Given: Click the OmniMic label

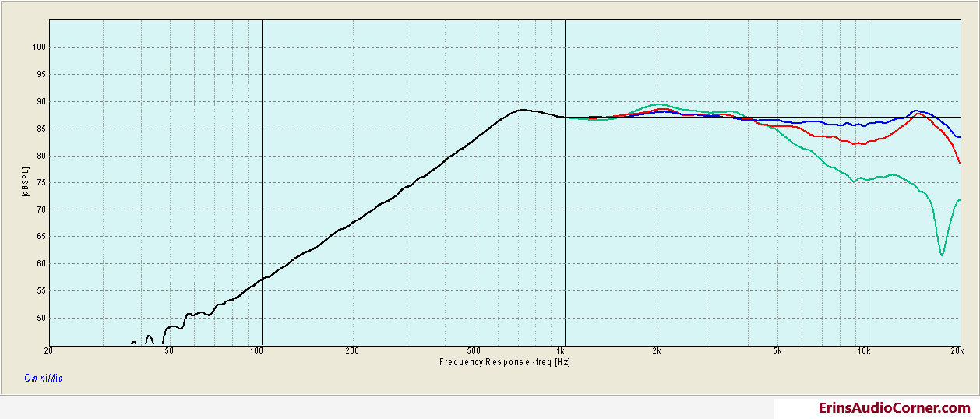Looking at the screenshot, I should [x=43, y=379].
